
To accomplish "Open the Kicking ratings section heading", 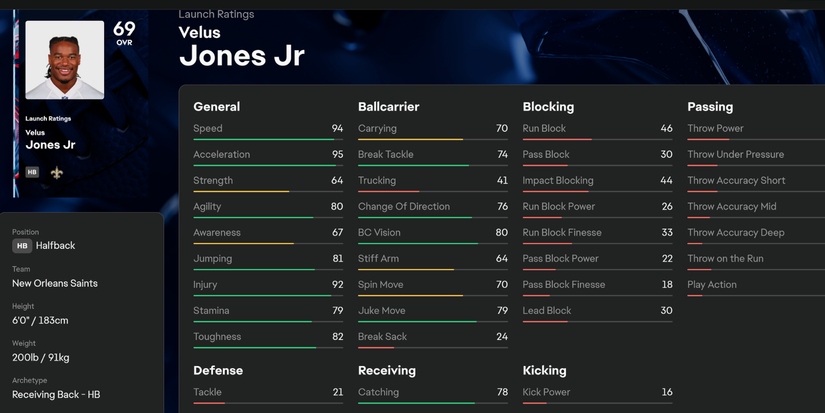I will pos(544,370).
